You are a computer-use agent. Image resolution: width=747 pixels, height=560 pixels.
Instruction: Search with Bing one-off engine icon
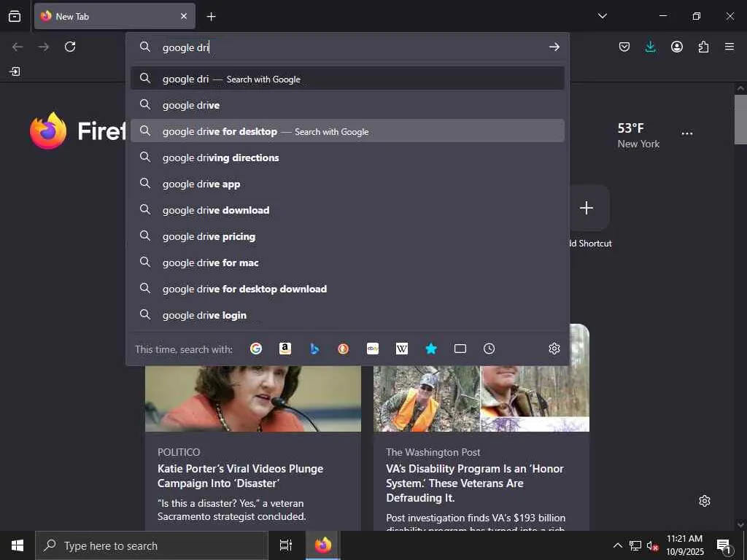(x=314, y=349)
